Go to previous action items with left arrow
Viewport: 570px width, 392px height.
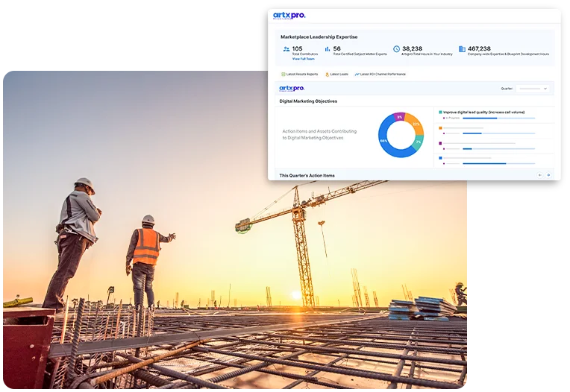539,175
